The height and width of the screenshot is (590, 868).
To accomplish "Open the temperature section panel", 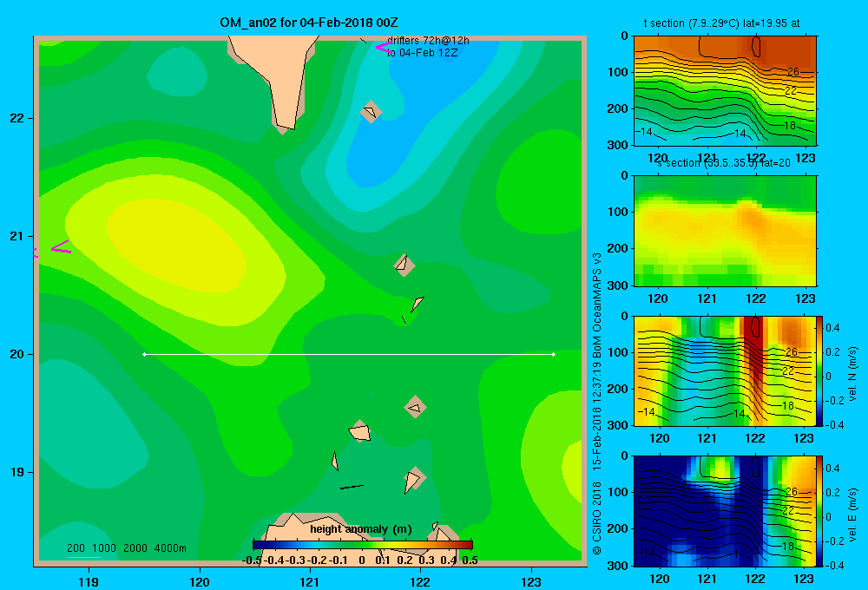I will coord(725,91).
